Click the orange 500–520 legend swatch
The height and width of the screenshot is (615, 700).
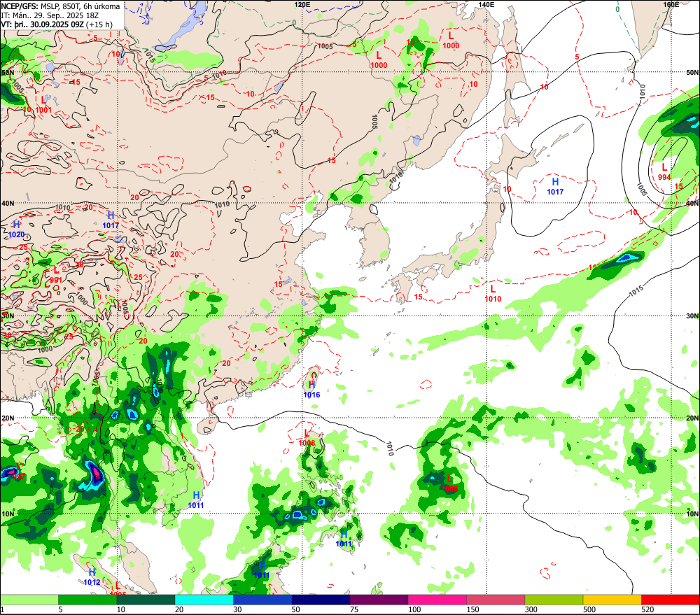pyautogui.click(x=612, y=600)
